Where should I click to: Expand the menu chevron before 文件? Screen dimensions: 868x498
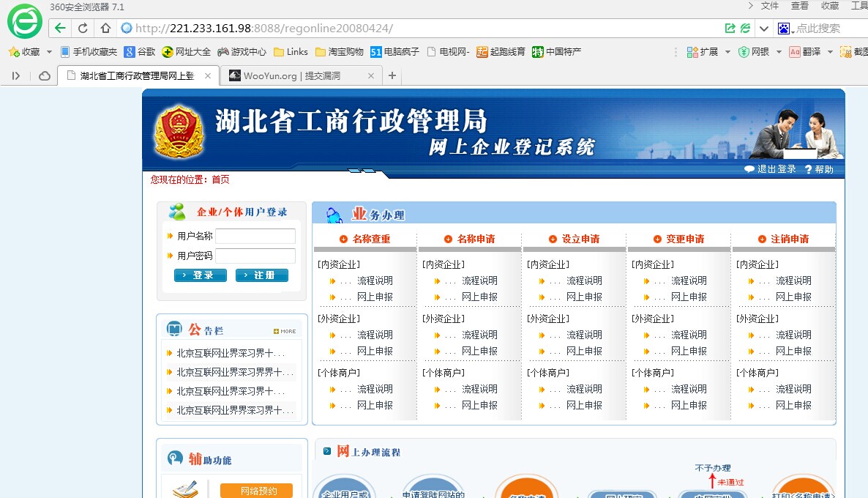pyautogui.click(x=750, y=6)
